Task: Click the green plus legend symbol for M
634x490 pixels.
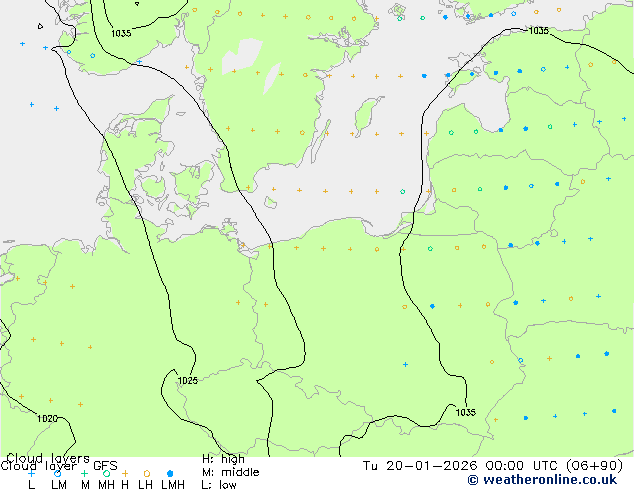Action: point(84,473)
